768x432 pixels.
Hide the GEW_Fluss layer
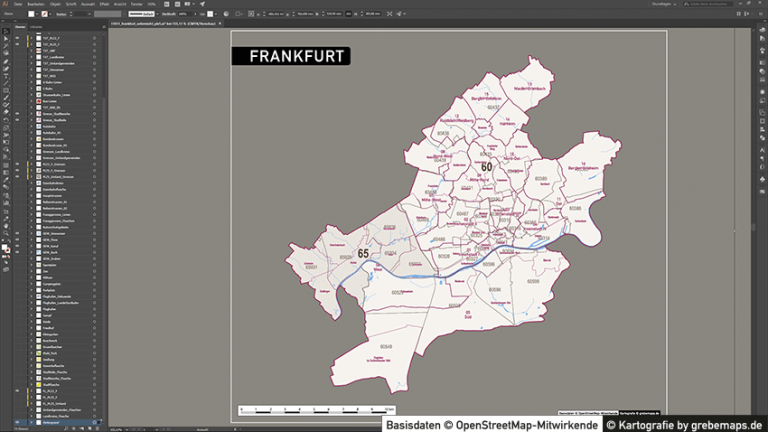click(17, 240)
